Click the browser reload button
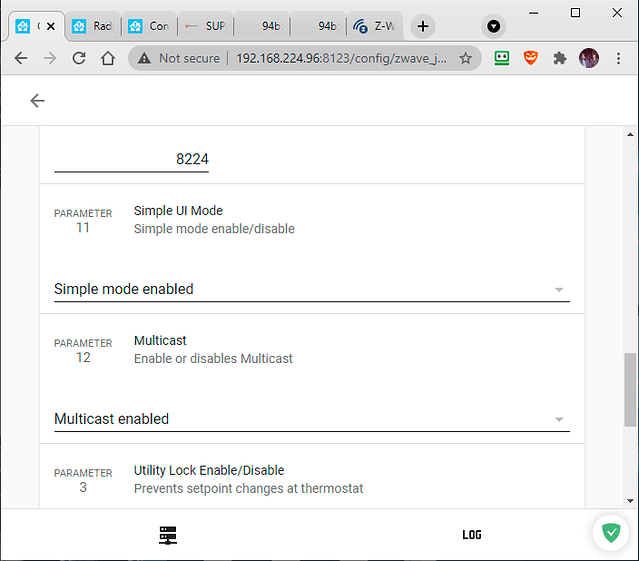The height and width of the screenshot is (561, 639). pos(79,58)
